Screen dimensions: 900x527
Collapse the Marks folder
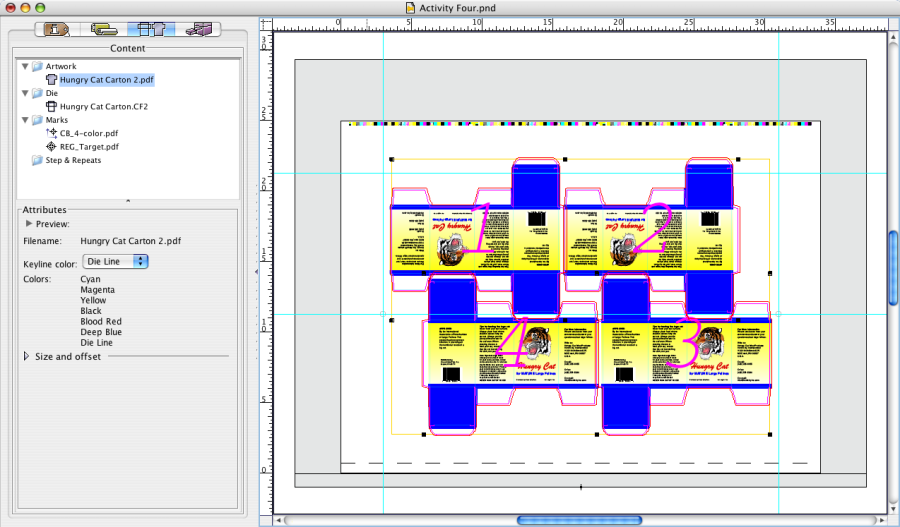[x=25, y=120]
